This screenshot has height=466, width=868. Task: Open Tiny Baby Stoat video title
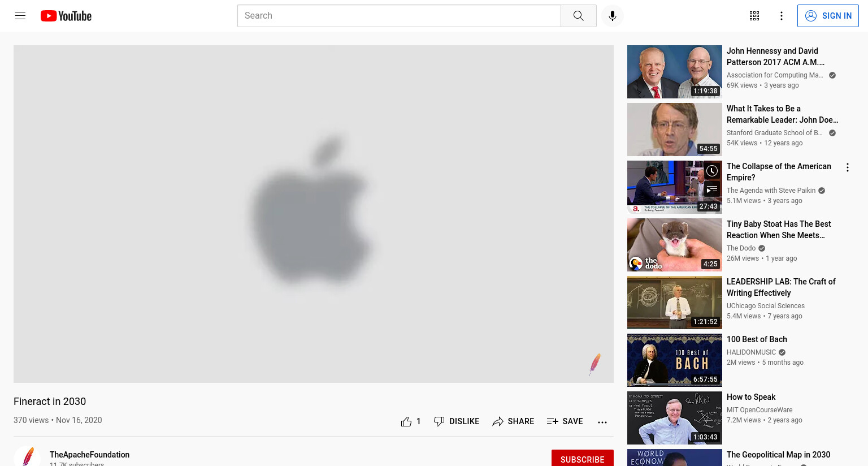click(x=779, y=230)
